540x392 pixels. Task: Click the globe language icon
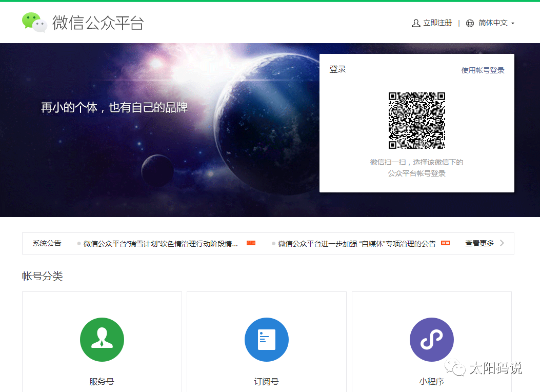coord(470,23)
